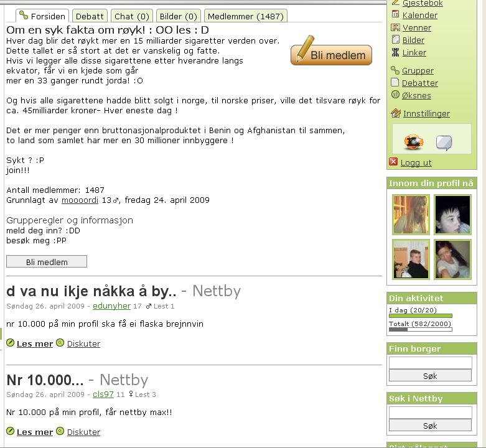Open moooordi's profile link
Screen dimensions: 486x448
point(80,200)
